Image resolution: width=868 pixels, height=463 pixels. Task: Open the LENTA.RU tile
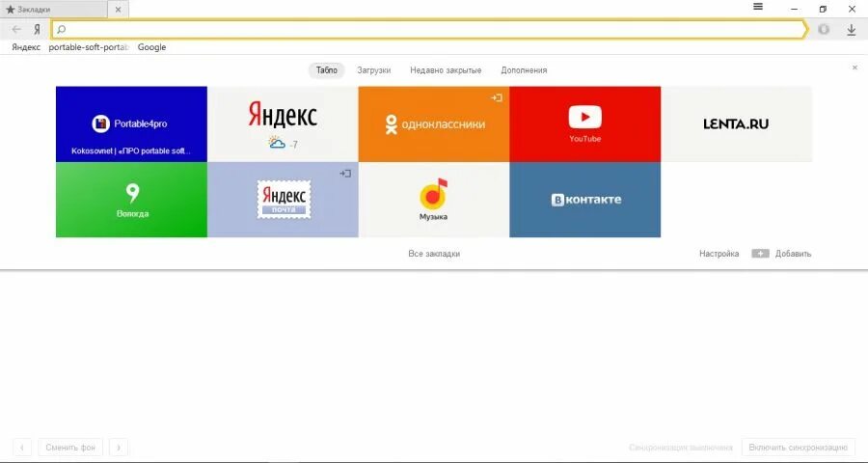click(x=736, y=124)
